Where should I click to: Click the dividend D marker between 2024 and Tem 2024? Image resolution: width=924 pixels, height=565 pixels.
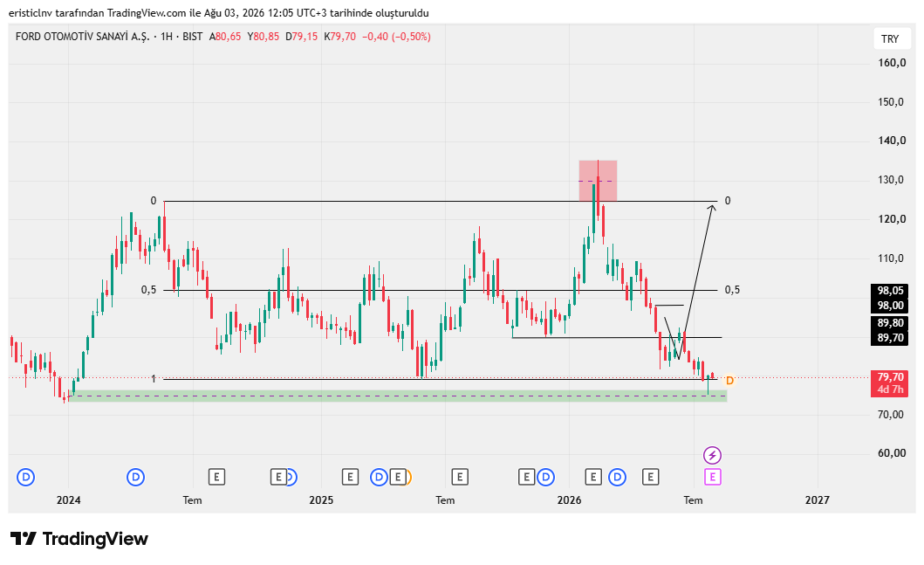point(135,477)
